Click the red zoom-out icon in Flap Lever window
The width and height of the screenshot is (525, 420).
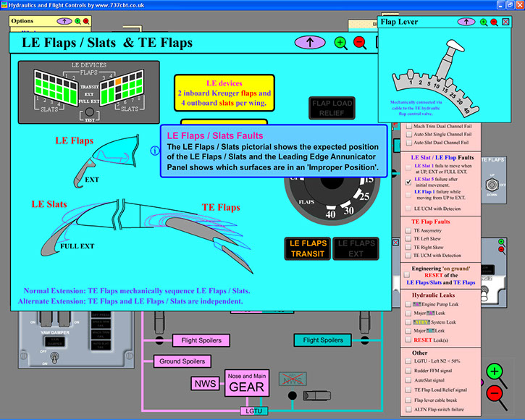point(494,22)
